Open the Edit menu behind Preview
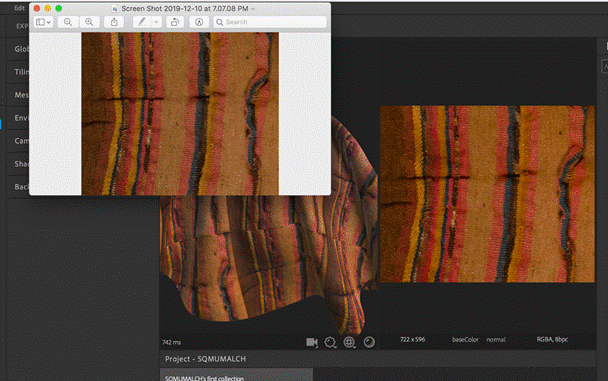Viewport: 608px width, 381px height. point(19,8)
